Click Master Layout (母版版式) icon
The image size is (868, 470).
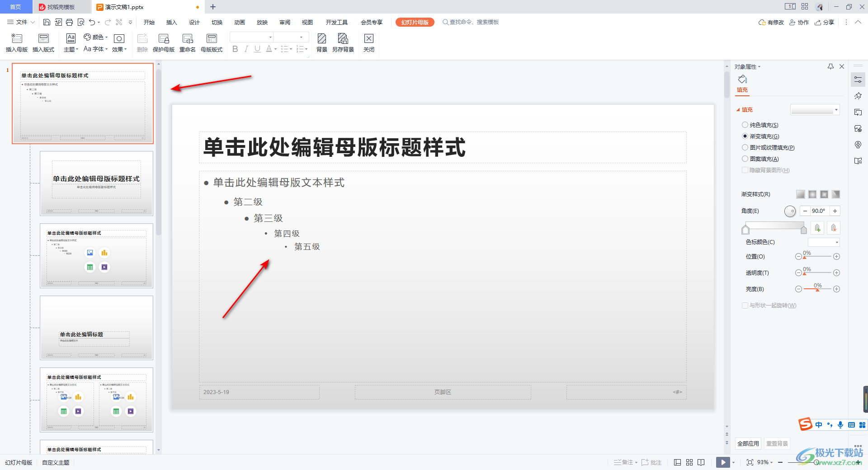(212, 43)
